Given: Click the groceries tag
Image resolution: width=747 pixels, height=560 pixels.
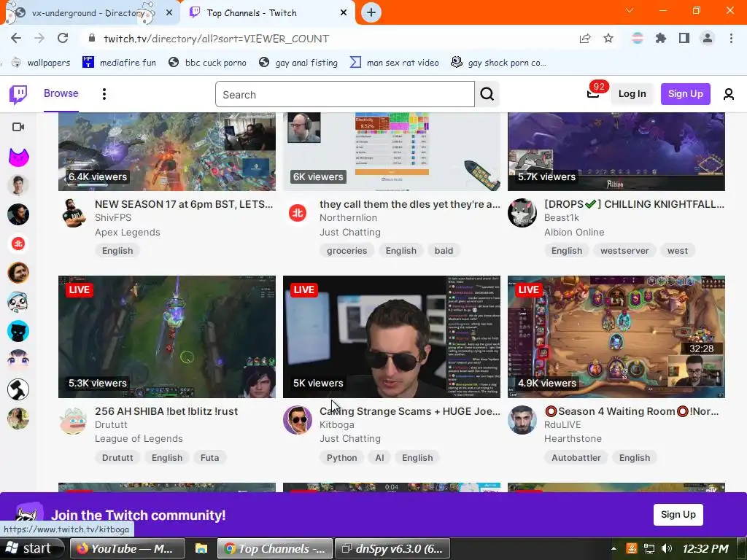Looking at the screenshot, I should pyautogui.click(x=347, y=251).
